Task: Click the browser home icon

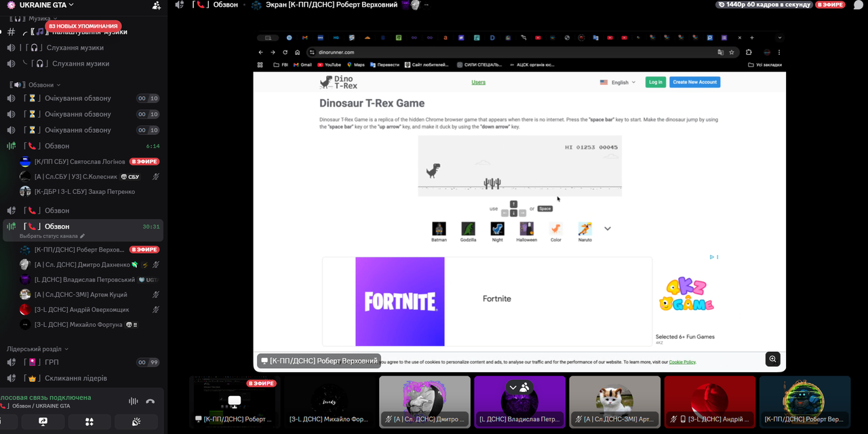Action: click(297, 52)
